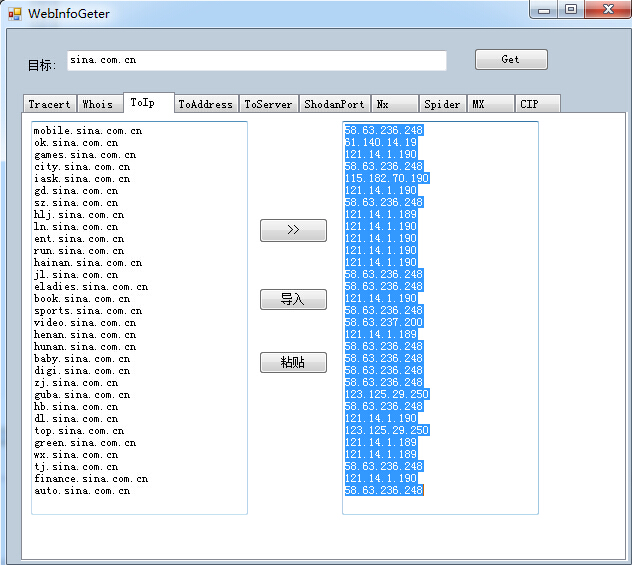632x565 pixels.
Task: Switch to the ToAddress tab
Action: point(206,104)
